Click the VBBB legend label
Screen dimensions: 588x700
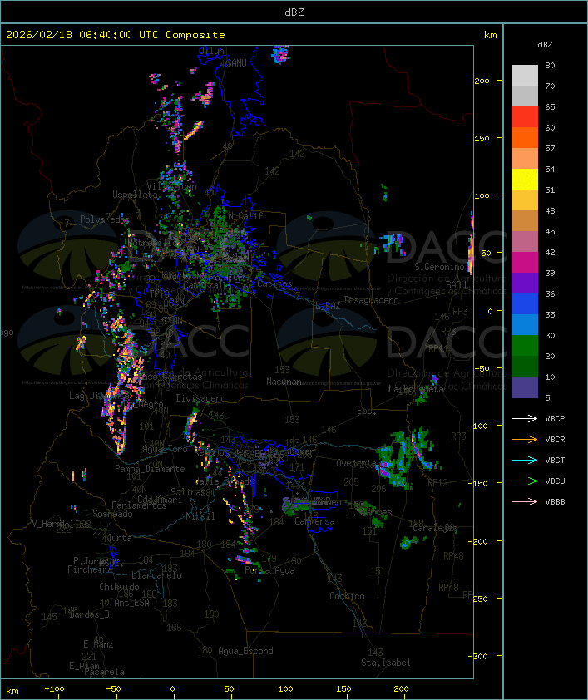[x=555, y=502]
